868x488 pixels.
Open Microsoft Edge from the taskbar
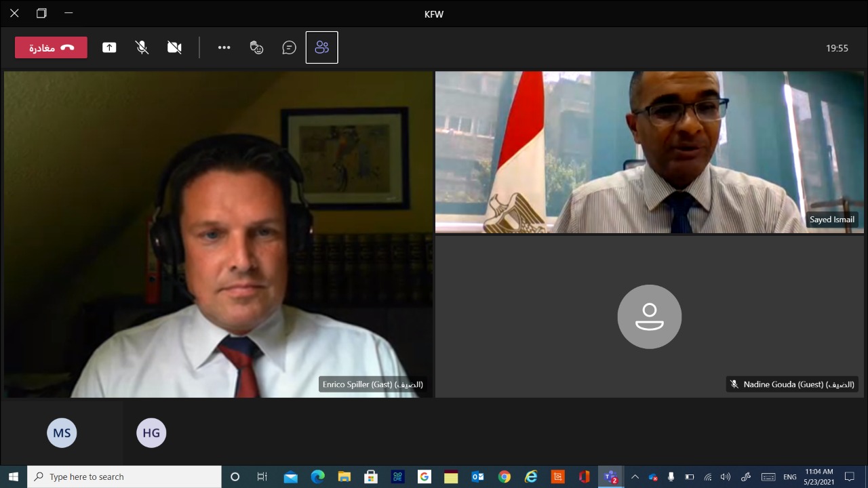[x=317, y=477]
